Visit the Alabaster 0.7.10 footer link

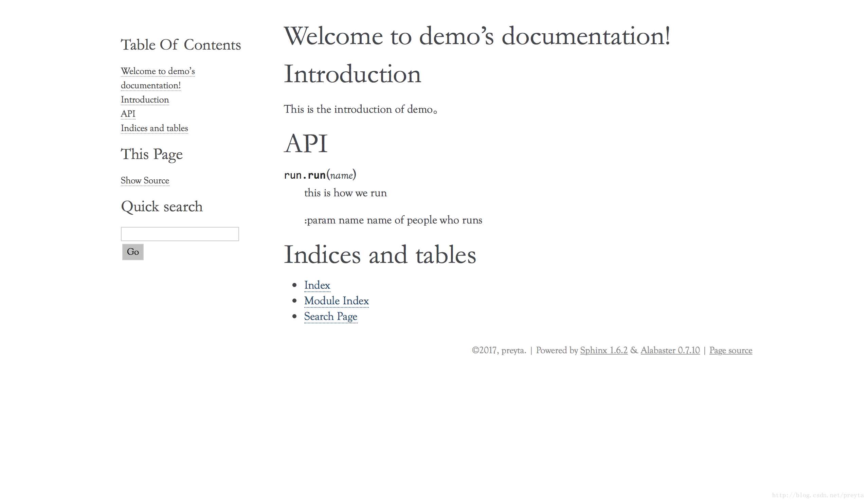click(x=670, y=351)
